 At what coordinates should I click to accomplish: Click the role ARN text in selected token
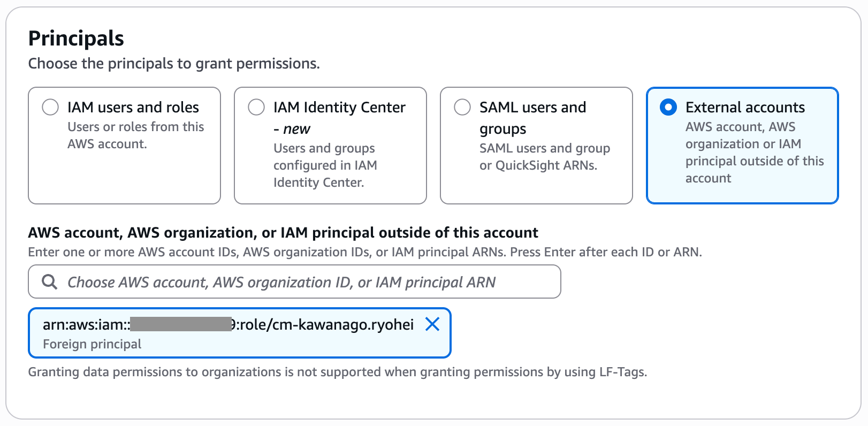point(228,324)
